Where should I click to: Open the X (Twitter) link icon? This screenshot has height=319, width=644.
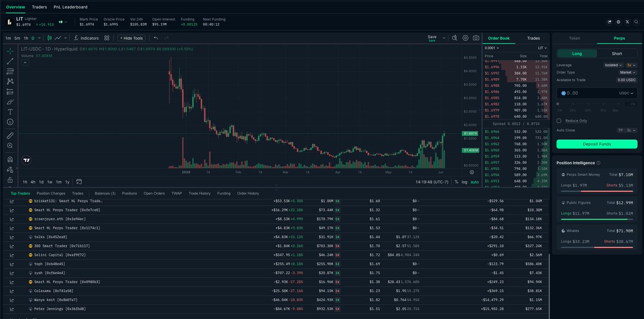click(x=627, y=22)
